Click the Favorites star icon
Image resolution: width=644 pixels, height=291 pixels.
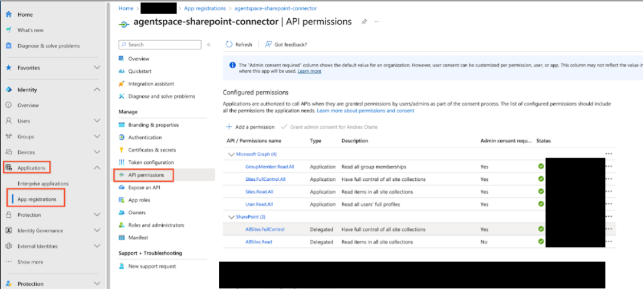point(9,67)
